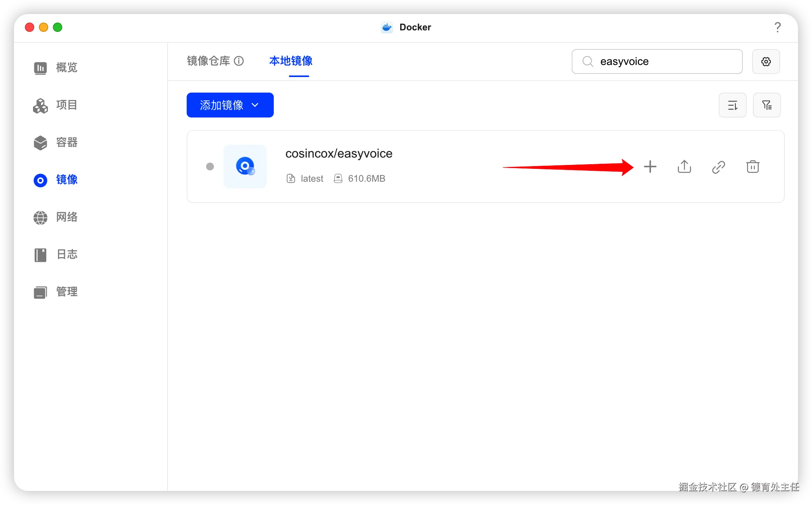This screenshot has width=812, height=505.
Task: Click the magnifier search icon
Action: (588, 61)
